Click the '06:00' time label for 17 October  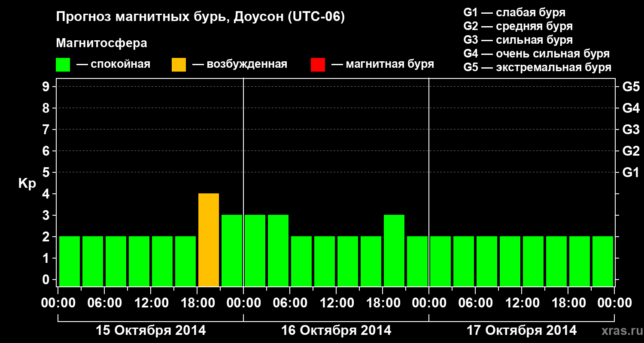click(475, 303)
